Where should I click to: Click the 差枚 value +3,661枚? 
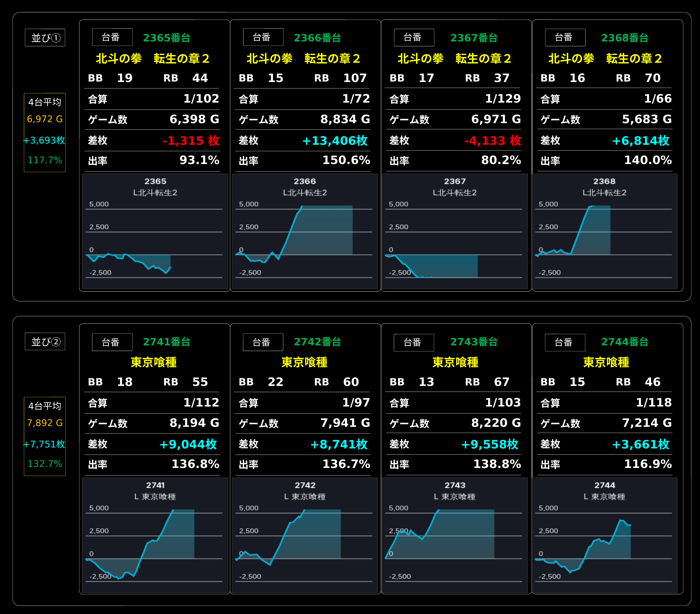pos(640,444)
